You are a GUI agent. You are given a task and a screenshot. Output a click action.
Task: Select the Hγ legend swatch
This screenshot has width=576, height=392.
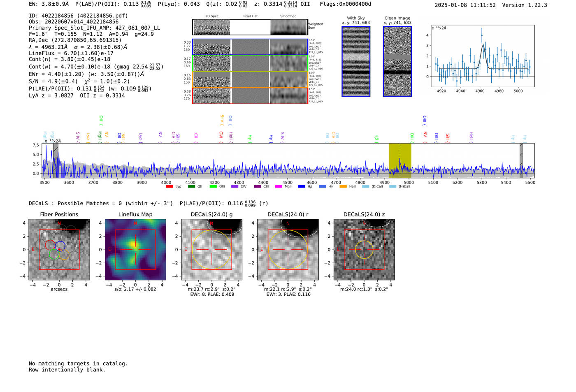tap(322, 187)
